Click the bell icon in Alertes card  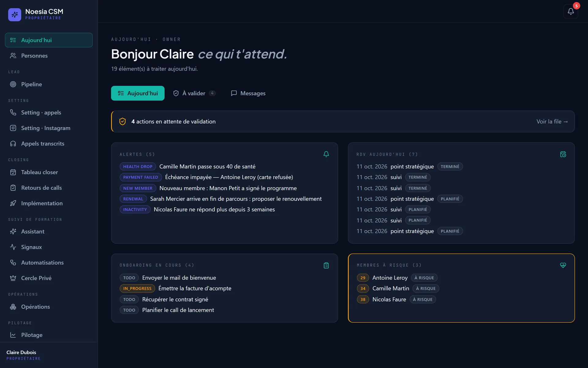(x=326, y=154)
